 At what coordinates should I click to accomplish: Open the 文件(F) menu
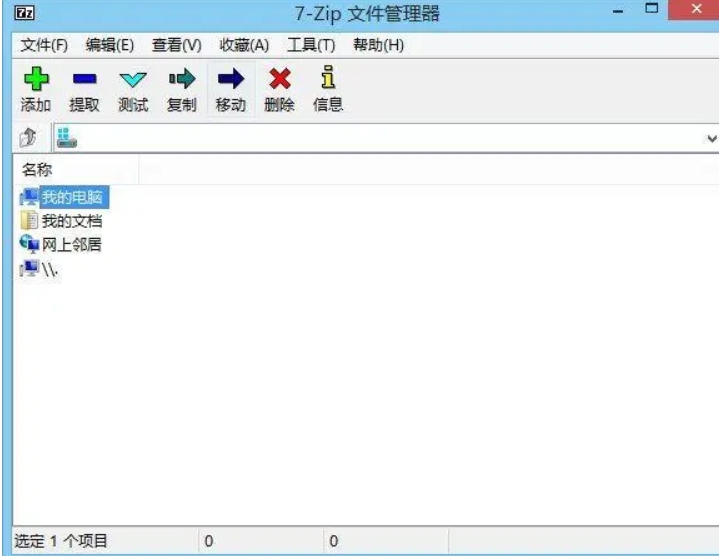pos(44,45)
